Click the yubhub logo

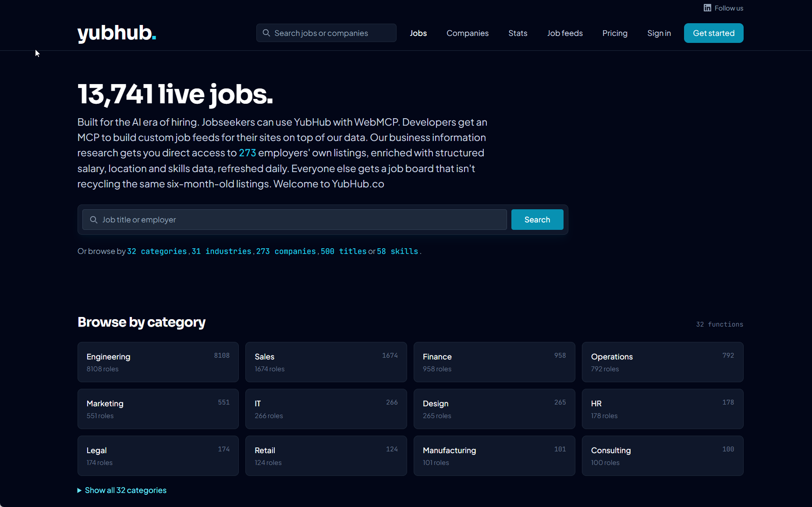[x=116, y=34]
